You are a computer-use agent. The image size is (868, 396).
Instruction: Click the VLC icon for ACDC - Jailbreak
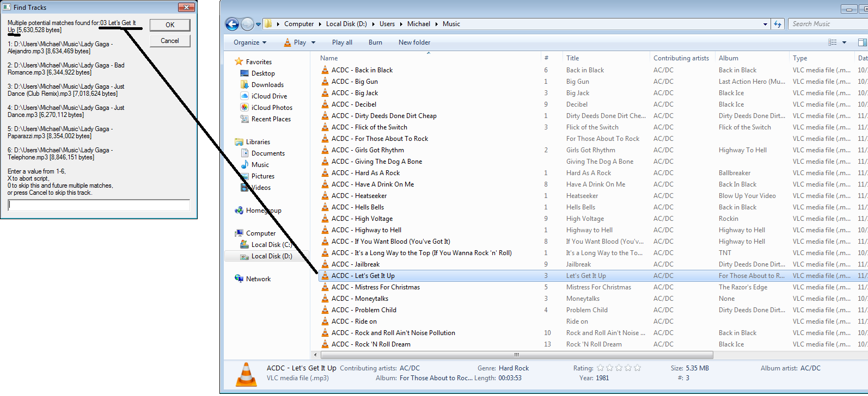[x=325, y=264]
